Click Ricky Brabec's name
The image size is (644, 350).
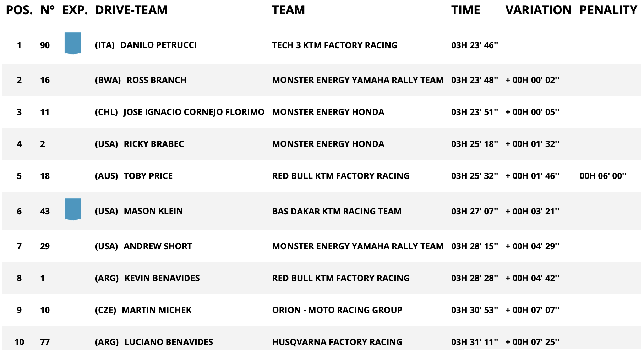pyautogui.click(x=154, y=144)
